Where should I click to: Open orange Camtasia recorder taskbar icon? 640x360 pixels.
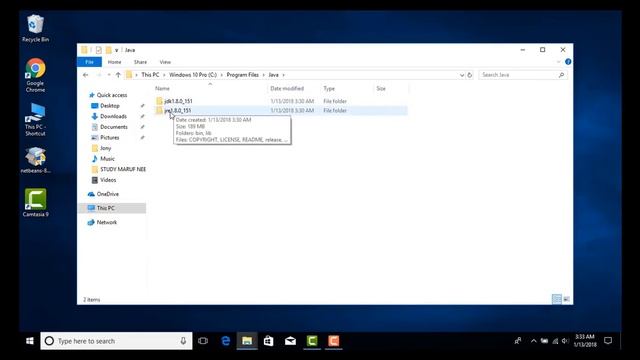333,341
